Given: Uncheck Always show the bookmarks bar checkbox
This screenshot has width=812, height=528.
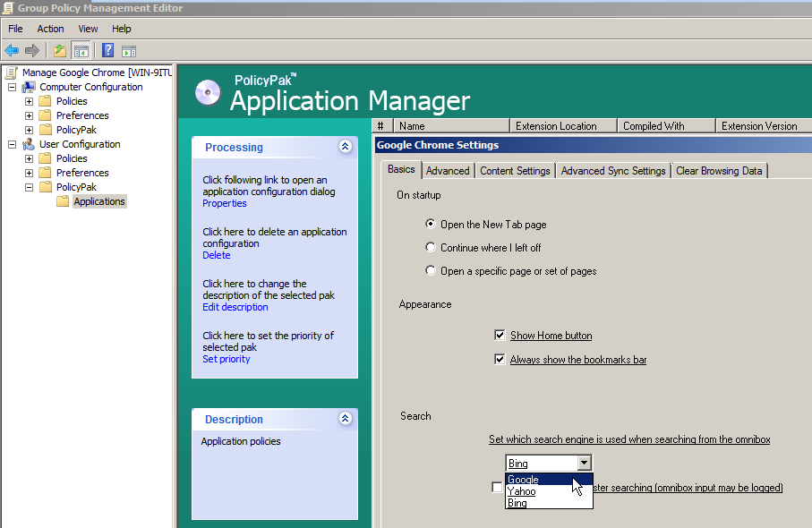Looking at the screenshot, I should click(x=500, y=359).
